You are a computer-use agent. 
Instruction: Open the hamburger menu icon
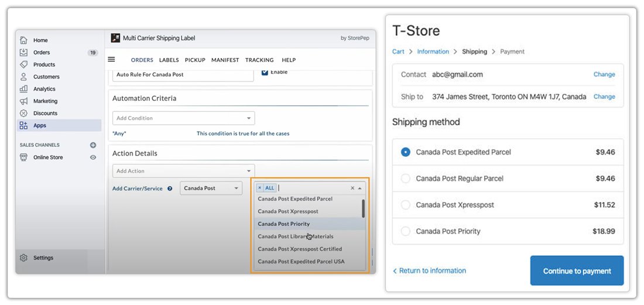point(111,60)
